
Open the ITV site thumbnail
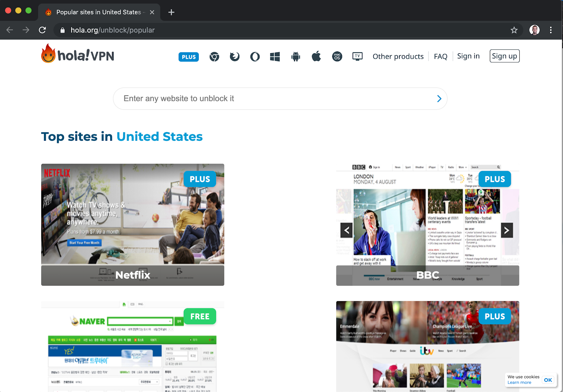(x=428, y=346)
